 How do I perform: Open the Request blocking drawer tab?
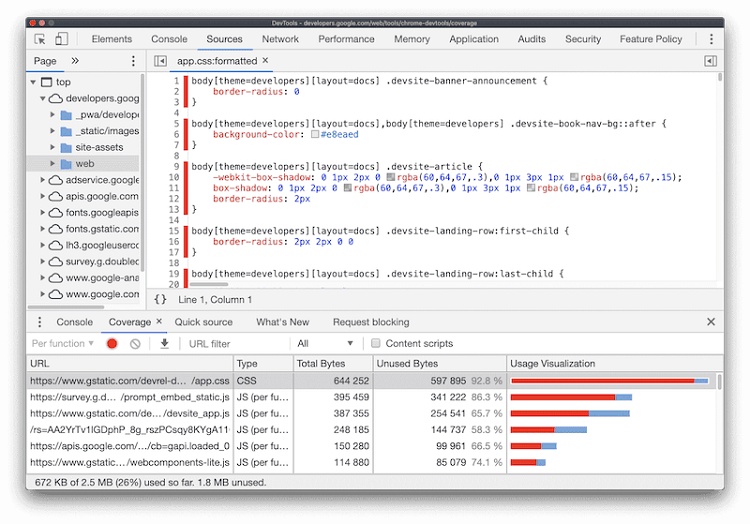click(371, 322)
